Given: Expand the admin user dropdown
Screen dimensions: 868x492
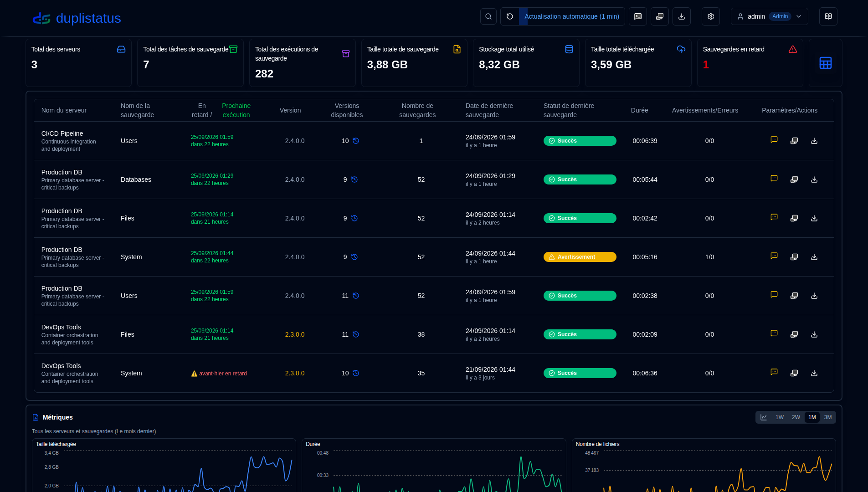Looking at the screenshot, I should pyautogui.click(x=769, y=16).
